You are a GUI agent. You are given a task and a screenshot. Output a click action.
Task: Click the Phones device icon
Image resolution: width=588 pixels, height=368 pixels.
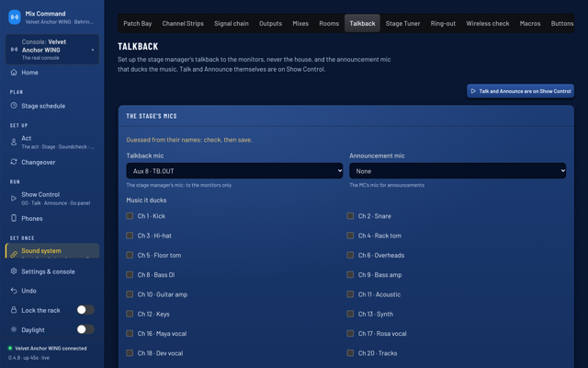click(x=14, y=218)
